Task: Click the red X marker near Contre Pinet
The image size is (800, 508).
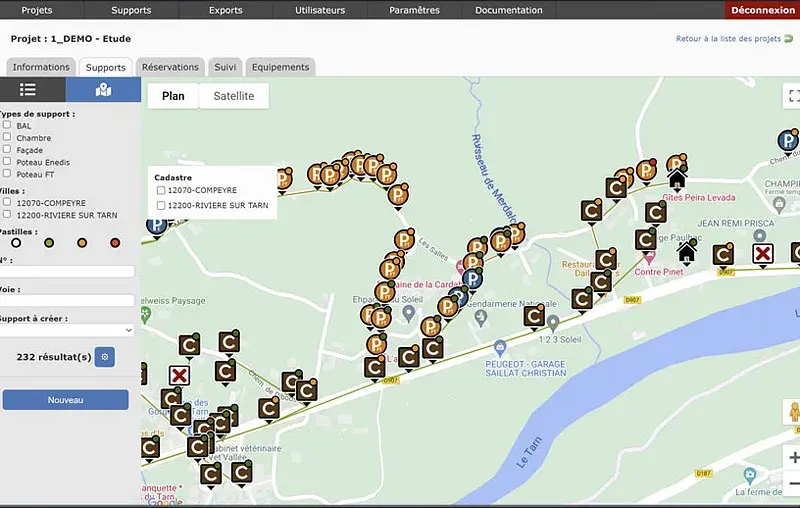Action: (763, 254)
